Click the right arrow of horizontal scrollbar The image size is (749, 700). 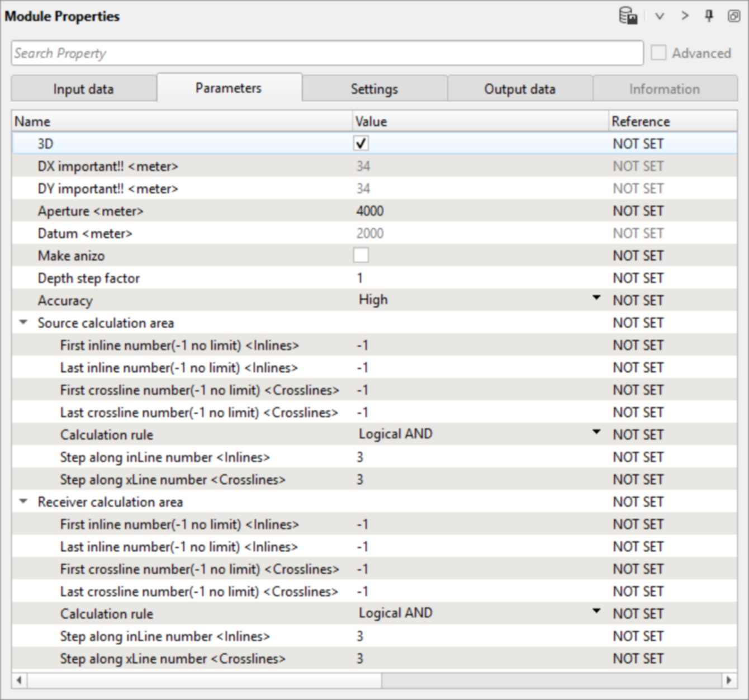coord(728,680)
